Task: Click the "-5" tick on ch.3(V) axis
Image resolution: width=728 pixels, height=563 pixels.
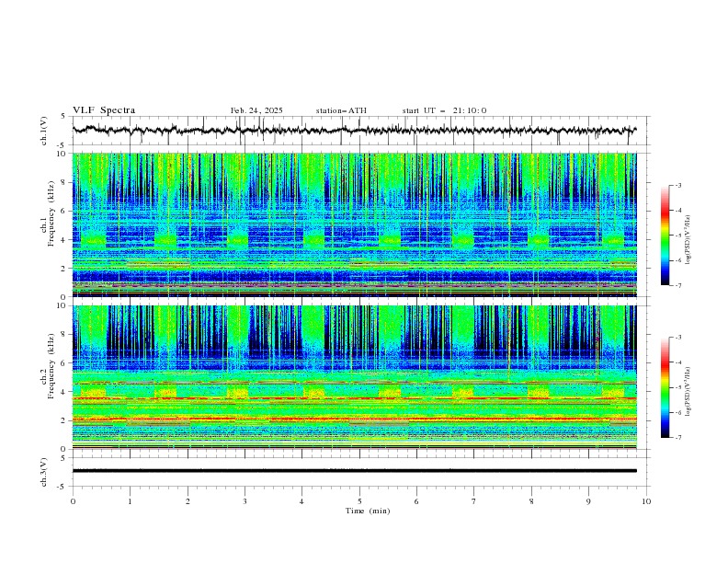Action: click(x=63, y=487)
